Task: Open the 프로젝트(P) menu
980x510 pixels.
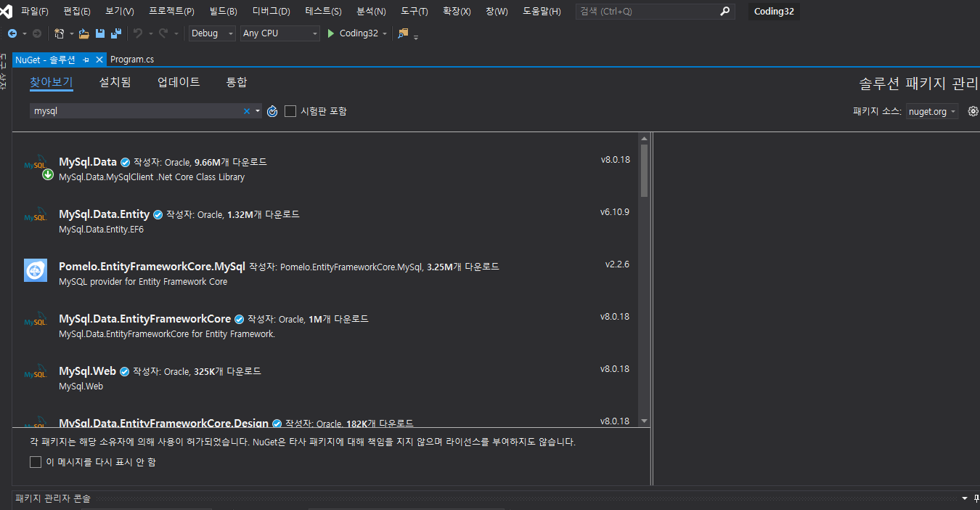Action: click(x=171, y=12)
